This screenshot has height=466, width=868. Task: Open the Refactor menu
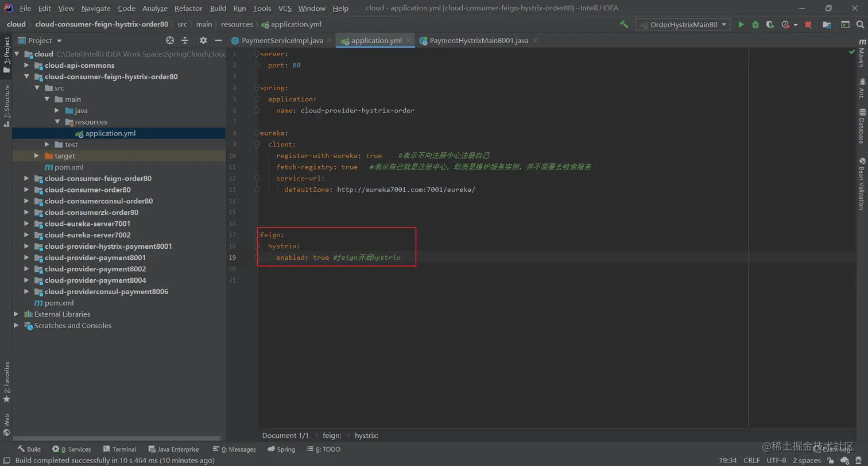point(188,8)
